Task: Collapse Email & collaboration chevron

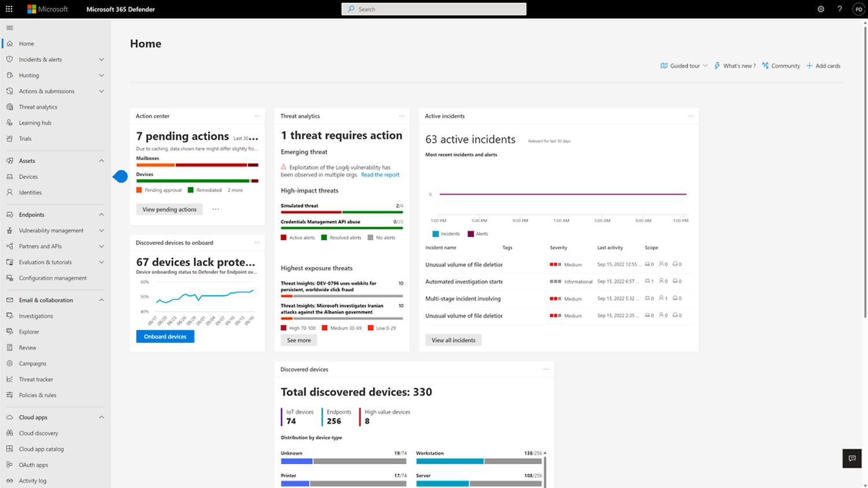Action: pyautogui.click(x=101, y=300)
